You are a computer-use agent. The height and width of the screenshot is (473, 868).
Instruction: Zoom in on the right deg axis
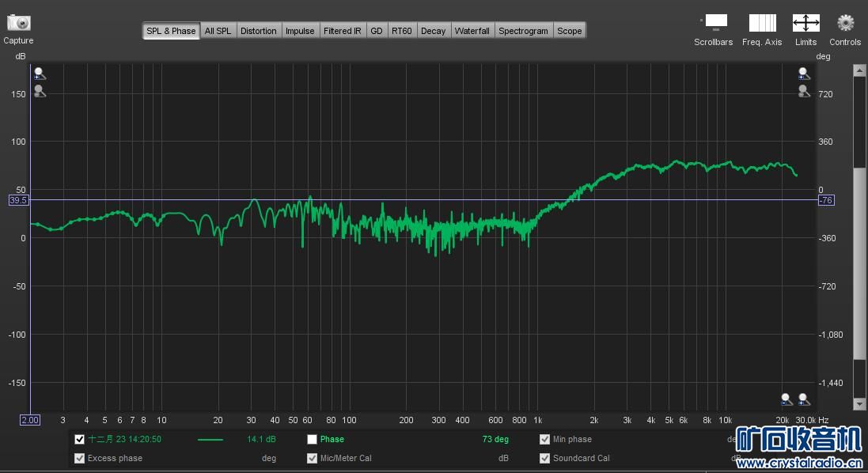coord(804,74)
